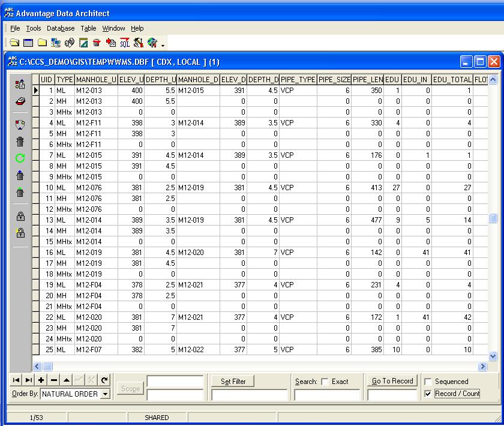The height and width of the screenshot is (426, 504).
Task: Click the red database stack toolbar icon
Action: (97, 43)
